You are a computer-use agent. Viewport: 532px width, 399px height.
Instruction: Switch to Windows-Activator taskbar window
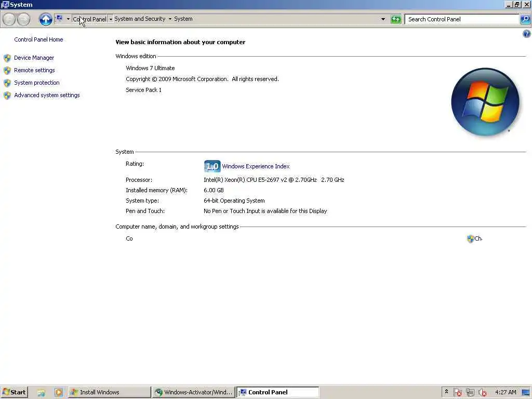pyautogui.click(x=193, y=392)
